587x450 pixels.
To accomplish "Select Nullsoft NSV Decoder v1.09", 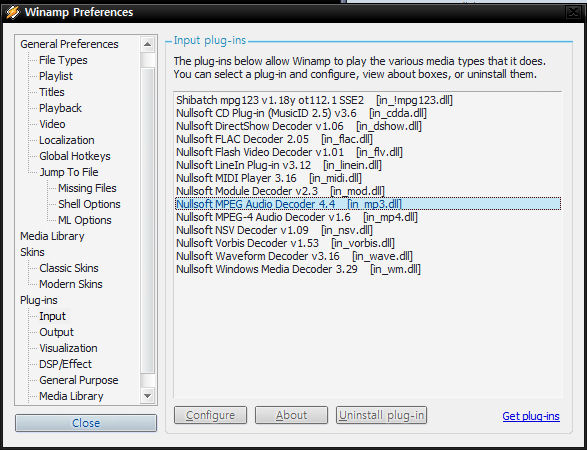I will point(368,230).
